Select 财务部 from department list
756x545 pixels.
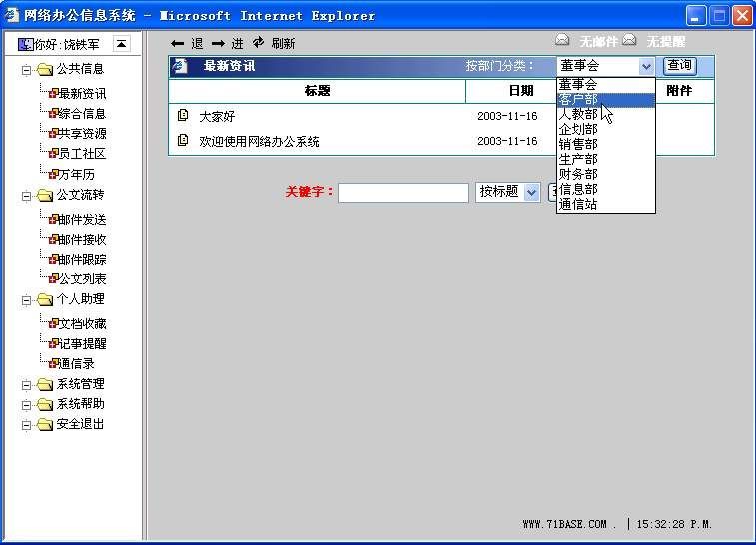[x=579, y=174]
